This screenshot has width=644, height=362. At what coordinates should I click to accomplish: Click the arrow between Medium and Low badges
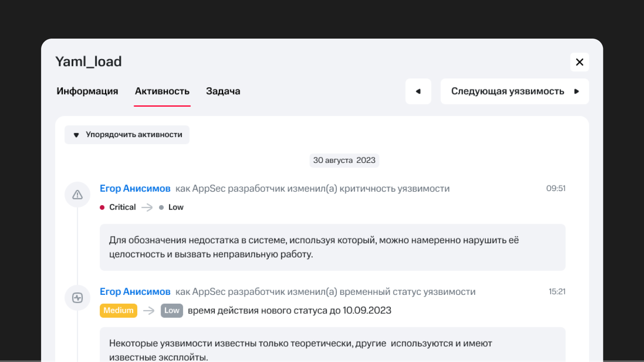(149, 311)
